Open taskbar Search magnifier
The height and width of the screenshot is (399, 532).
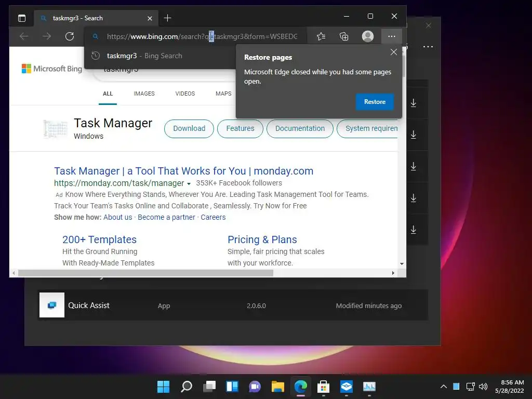[187, 387]
